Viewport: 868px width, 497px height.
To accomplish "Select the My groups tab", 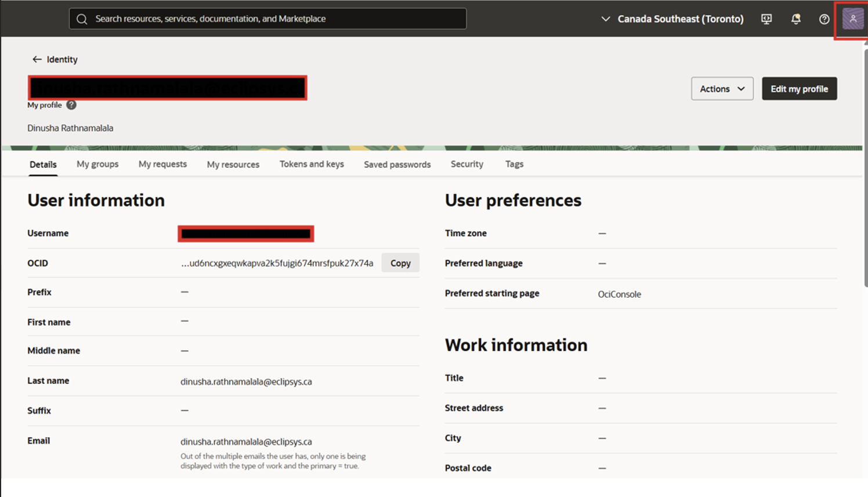I will click(97, 164).
